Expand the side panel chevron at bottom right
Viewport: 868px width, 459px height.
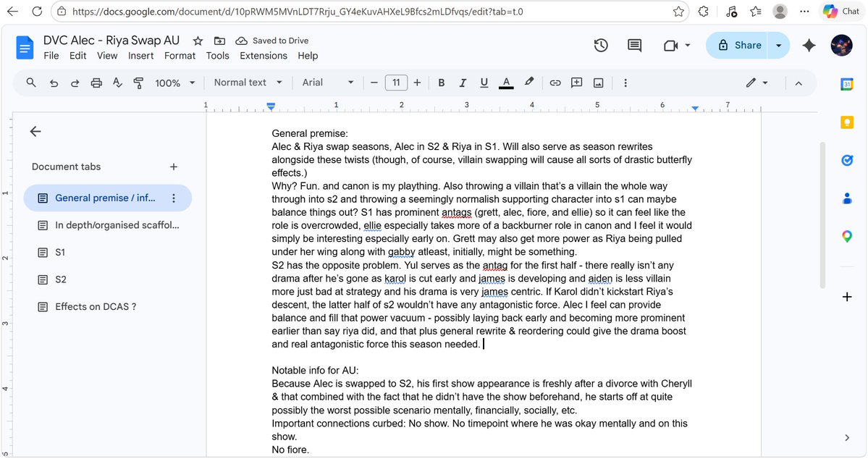pos(847,437)
